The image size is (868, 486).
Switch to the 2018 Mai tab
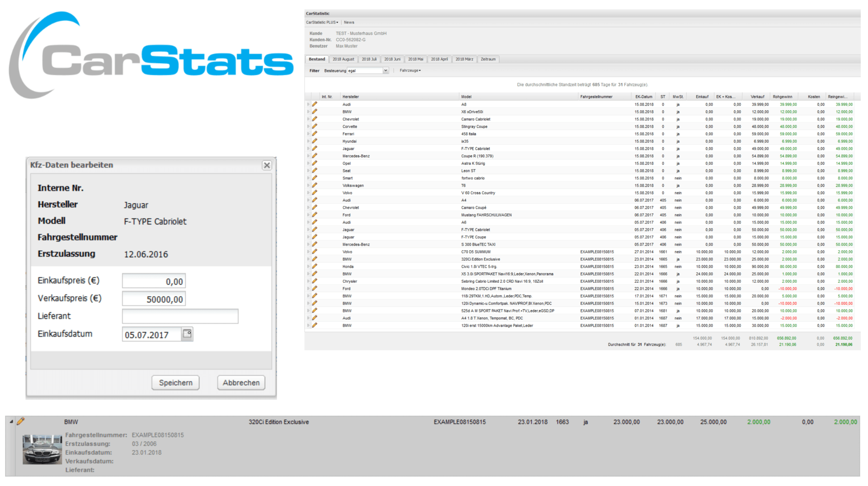415,59
